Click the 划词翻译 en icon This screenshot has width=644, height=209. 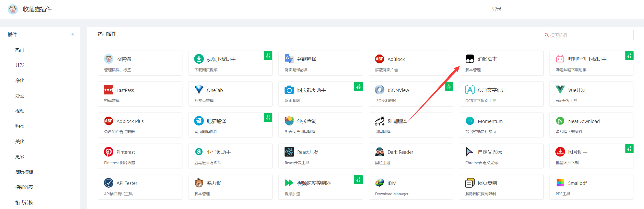point(379,121)
